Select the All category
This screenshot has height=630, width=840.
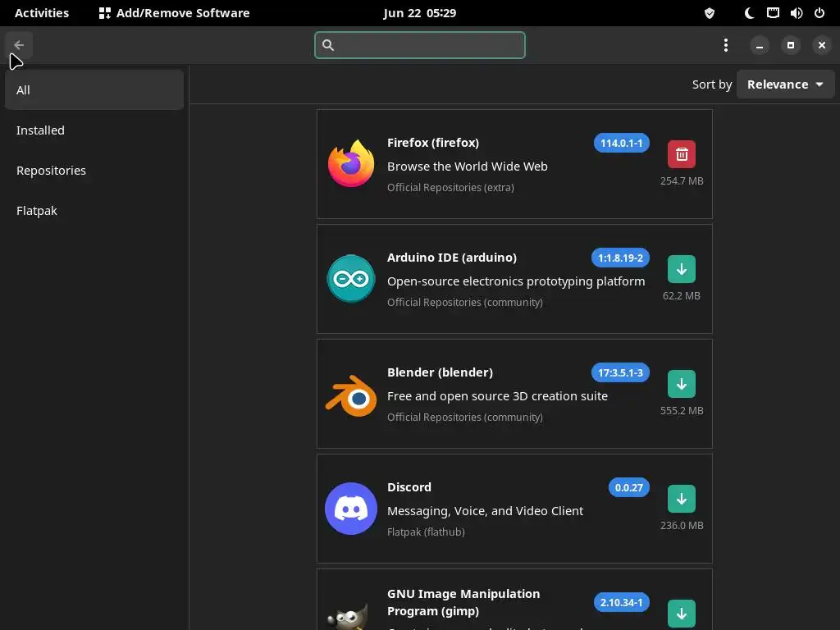pos(94,90)
